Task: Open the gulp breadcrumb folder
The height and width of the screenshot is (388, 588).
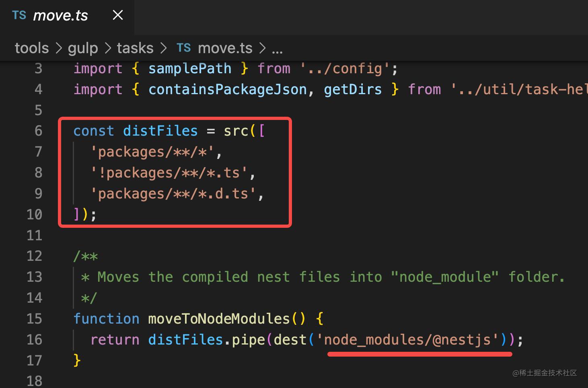Action: point(83,48)
